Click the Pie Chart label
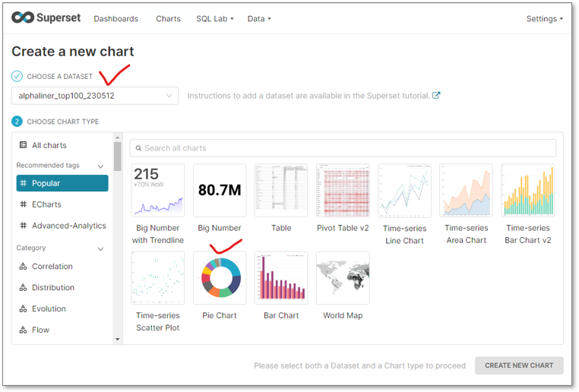The width and height of the screenshot is (579, 392). (x=220, y=315)
